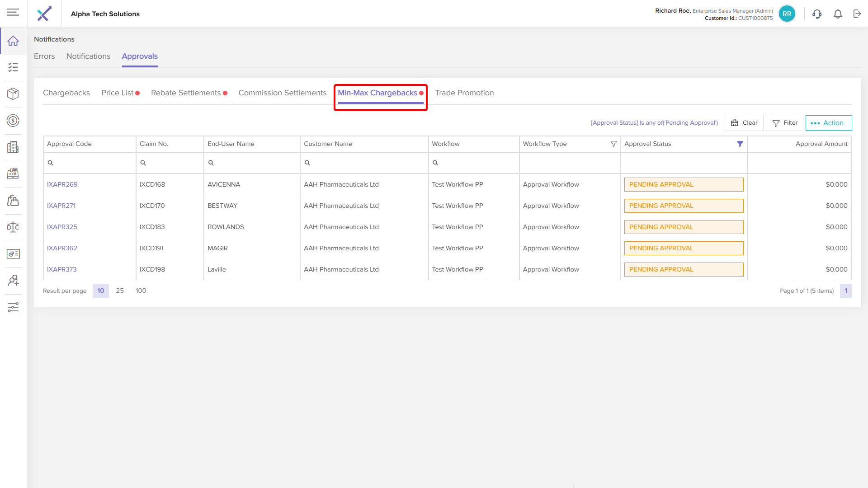Open the hamburger menu icon
Screen dimensions: 868x488
click(x=13, y=13)
